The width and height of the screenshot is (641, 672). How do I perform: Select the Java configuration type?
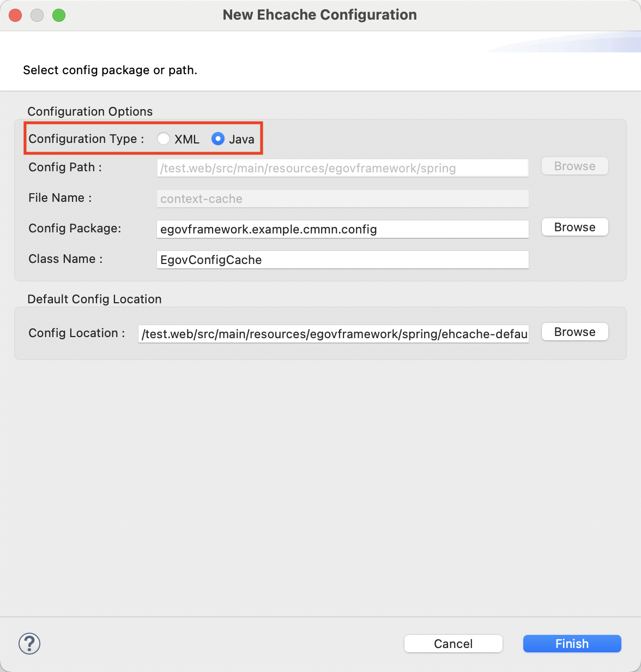[218, 139]
